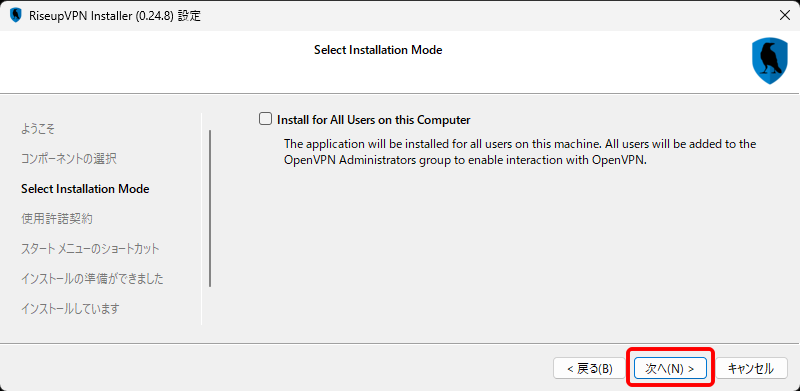Cancel setup with the キャンセル button
Viewport: 800px width, 391px height.
point(751,368)
